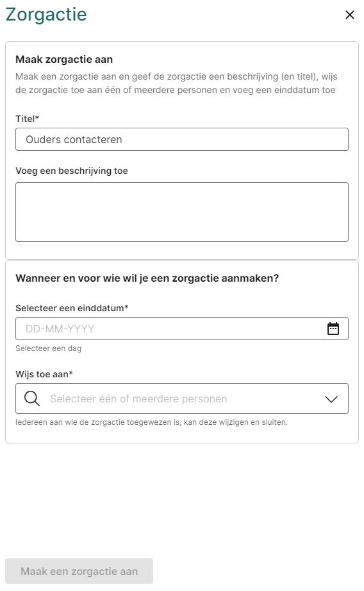Click the disabled Maak een zorgactie aan button
Image resolution: width=364 pixels, height=591 pixels.
[x=79, y=571]
